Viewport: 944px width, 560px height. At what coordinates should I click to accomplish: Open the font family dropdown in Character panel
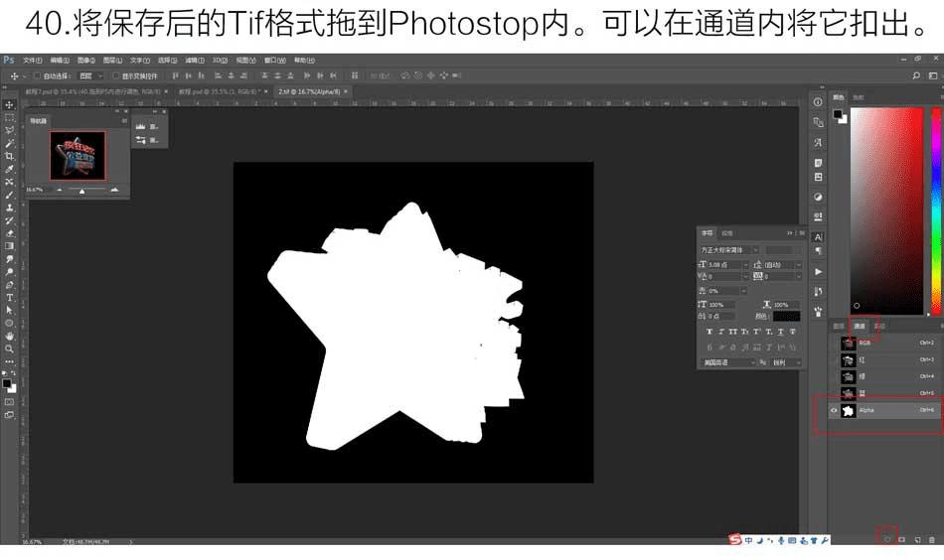point(729,249)
